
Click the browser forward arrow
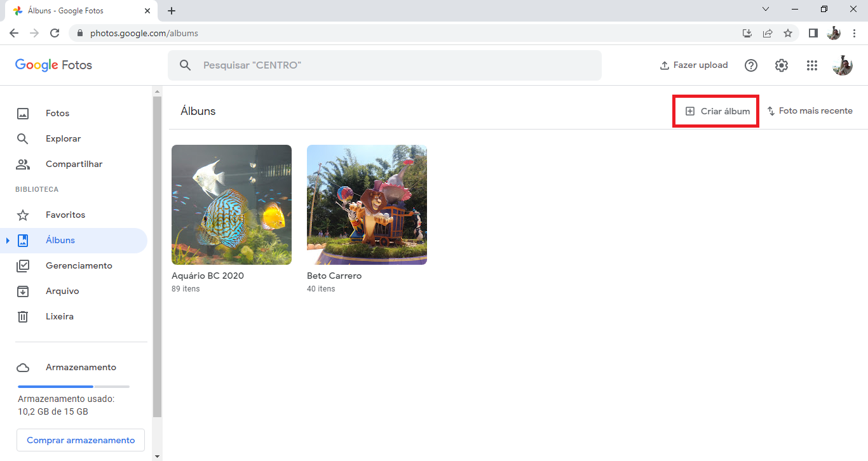coord(34,33)
